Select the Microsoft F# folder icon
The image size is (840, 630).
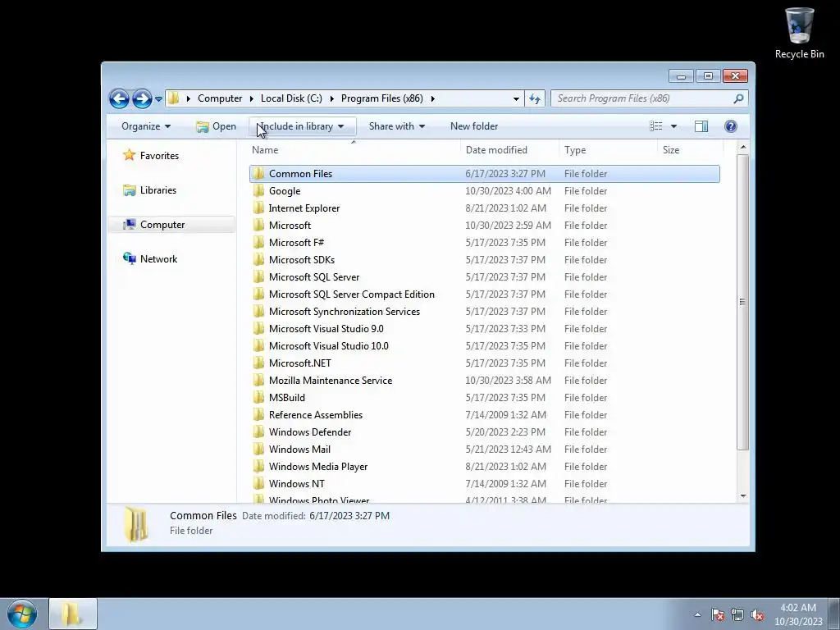[x=258, y=242]
